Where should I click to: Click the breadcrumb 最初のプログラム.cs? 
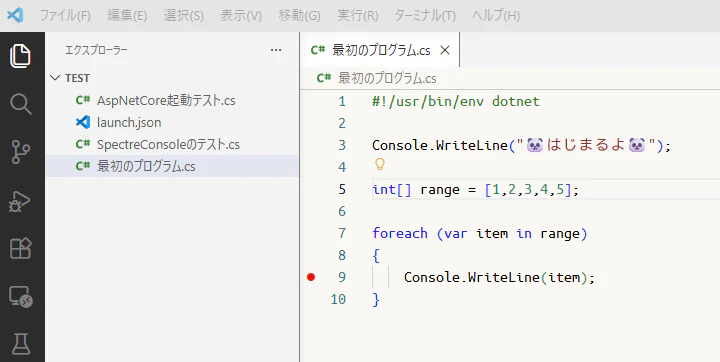(x=387, y=79)
